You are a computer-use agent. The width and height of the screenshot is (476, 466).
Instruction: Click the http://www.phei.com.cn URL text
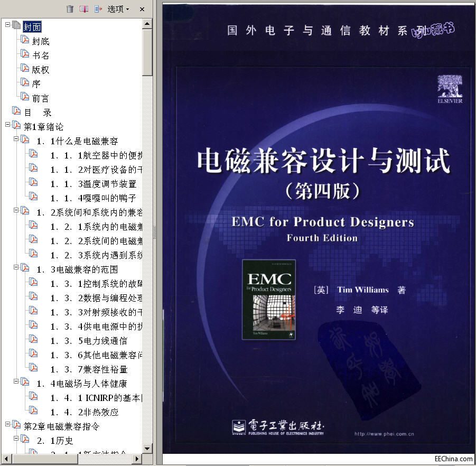coord(384,434)
